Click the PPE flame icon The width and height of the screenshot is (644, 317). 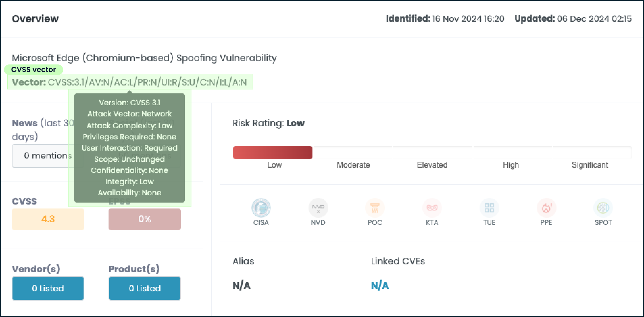546,208
